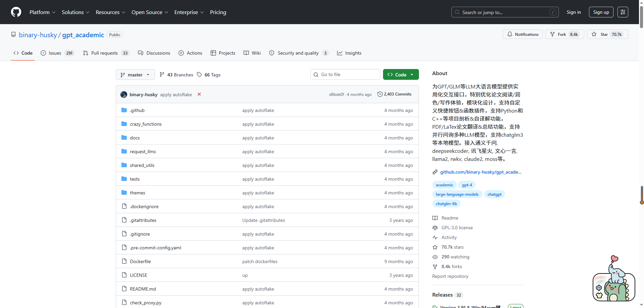Open the Discussions tab
644x308 pixels.
(154, 53)
